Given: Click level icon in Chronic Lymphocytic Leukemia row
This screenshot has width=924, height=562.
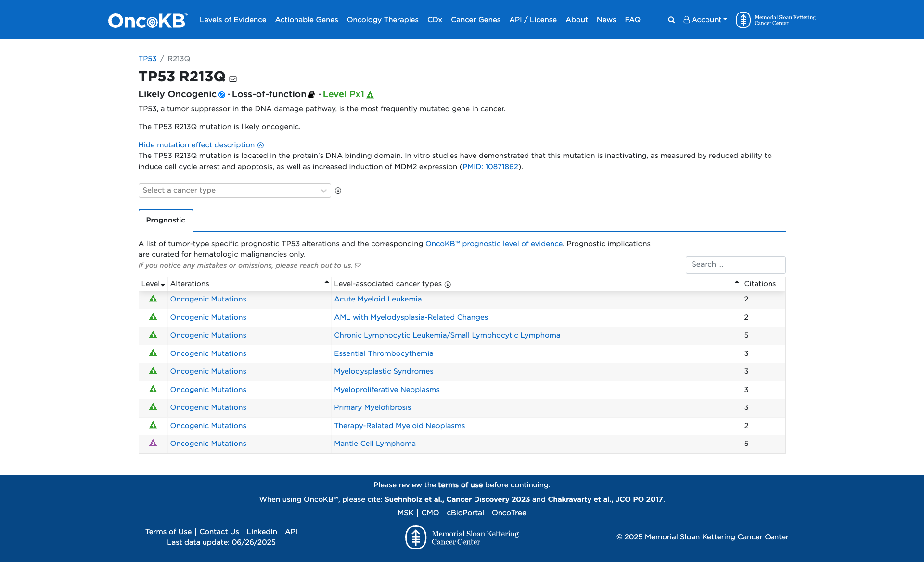Looking at the screenshot, I should click(x=153, y=335).
